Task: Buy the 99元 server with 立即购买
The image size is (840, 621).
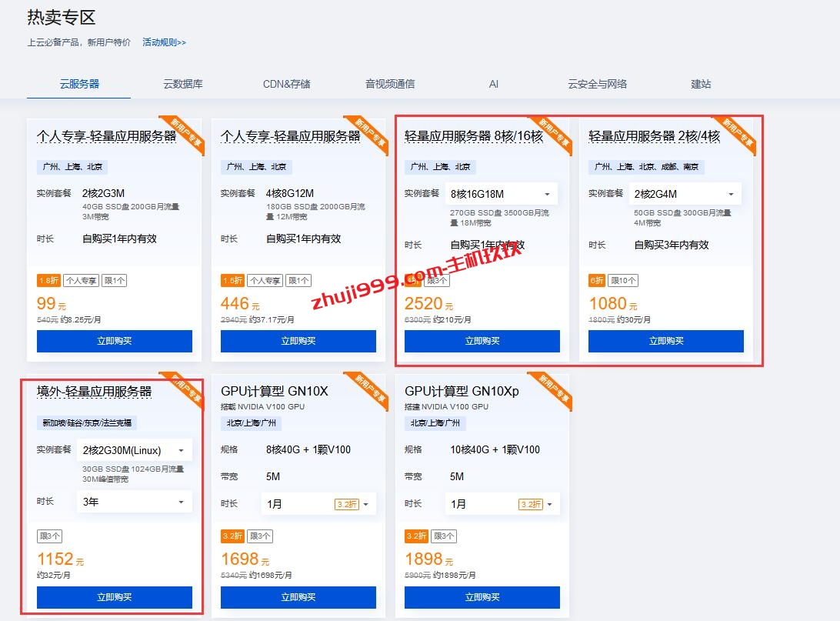Action: click(114, 341)
